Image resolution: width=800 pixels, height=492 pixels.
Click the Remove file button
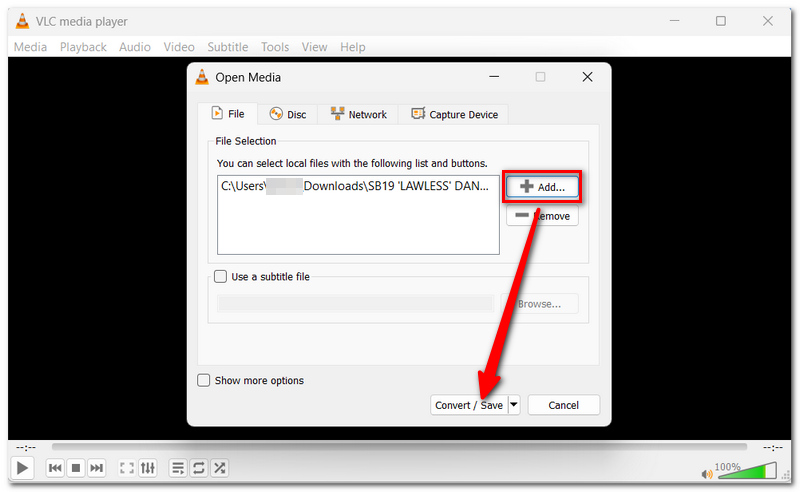tap(542, 216)
